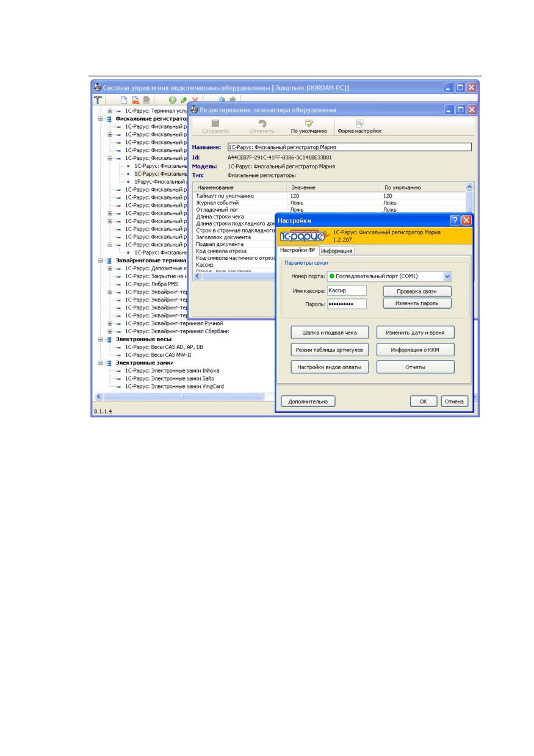
Task: Click the 'Наименование' column header
Action: click(x=239, y=187)
